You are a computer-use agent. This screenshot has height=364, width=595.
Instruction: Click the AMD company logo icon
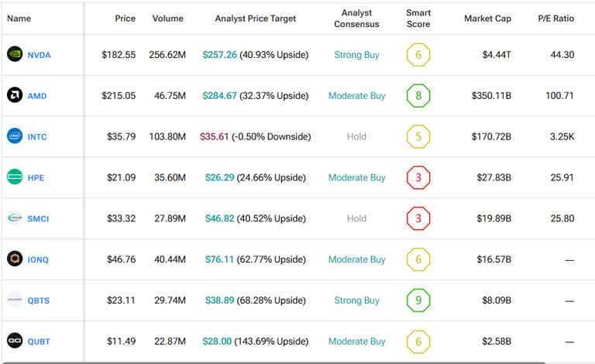click(x=15, y=96)
